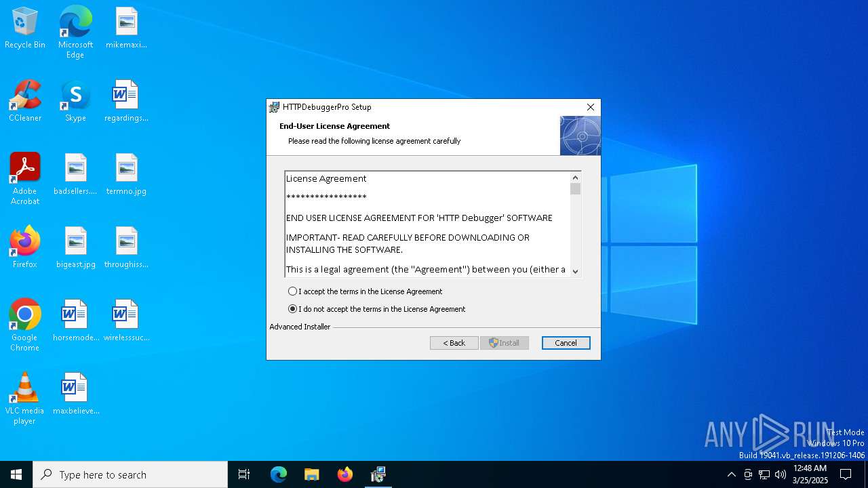Open the Google Chrome desktop shortcut
Viewport: 868px width, 488px height.
(x=25, y=325)
